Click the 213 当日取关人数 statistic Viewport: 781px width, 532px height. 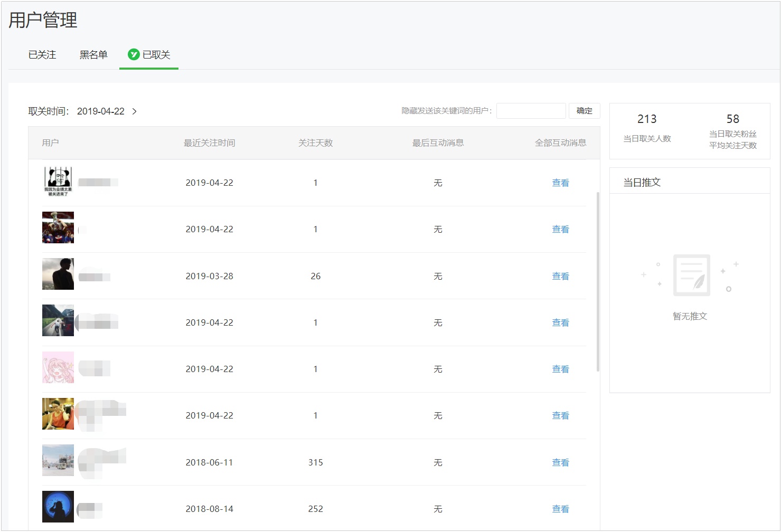(646, 128)
